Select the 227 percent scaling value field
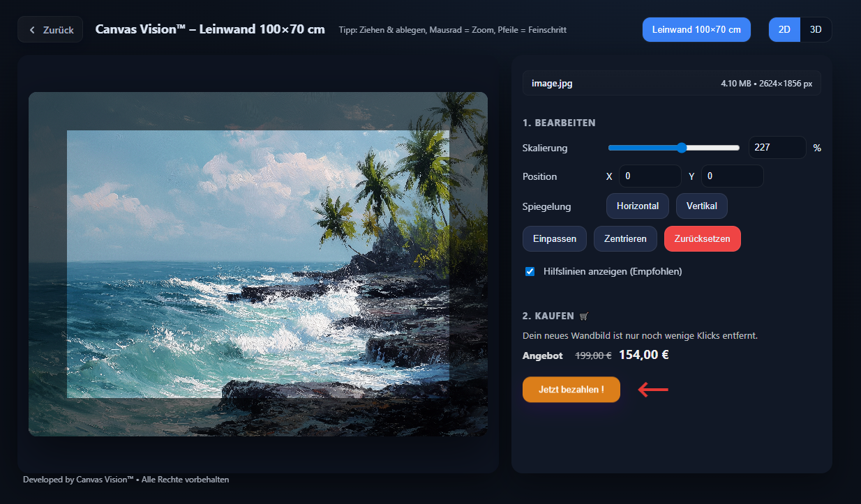 [x=777, y=147]
